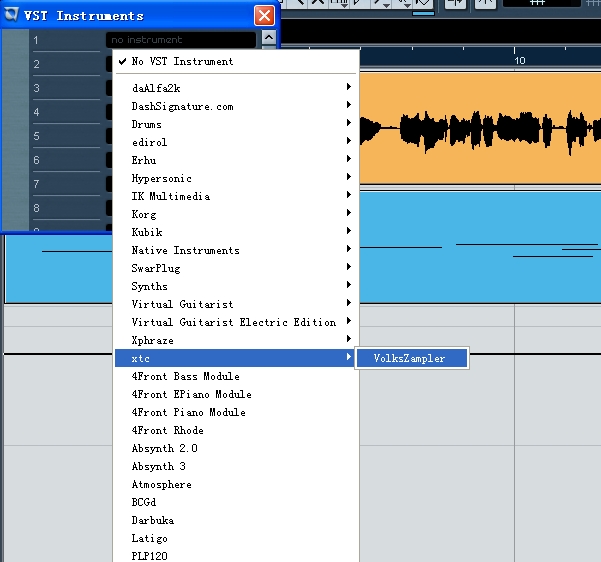This screenshot has width=601, height=562.
Task: Expand the DashSignature.com submenu
Action: click(236, 106)
